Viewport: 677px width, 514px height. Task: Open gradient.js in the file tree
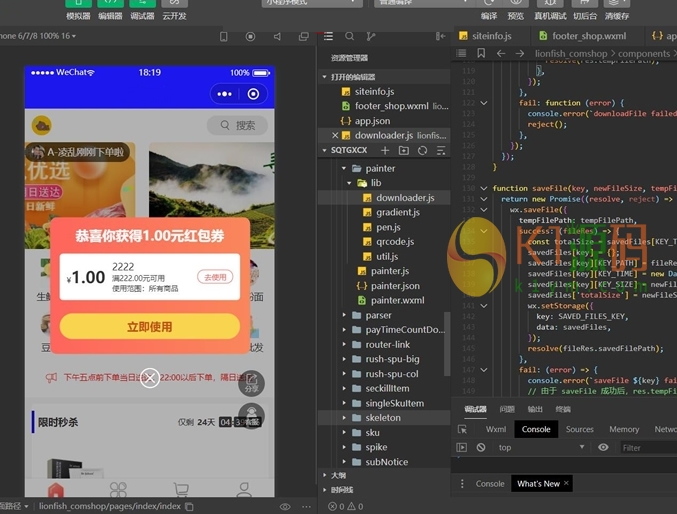point(399,213)
